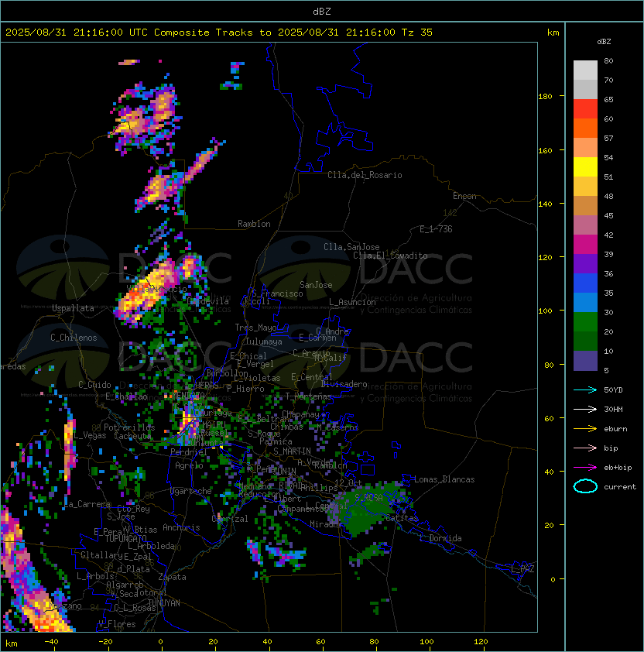This screenshot has width=644, height=652.
Task: Click the white 30HM arrow legend icon
Action: 585,410
